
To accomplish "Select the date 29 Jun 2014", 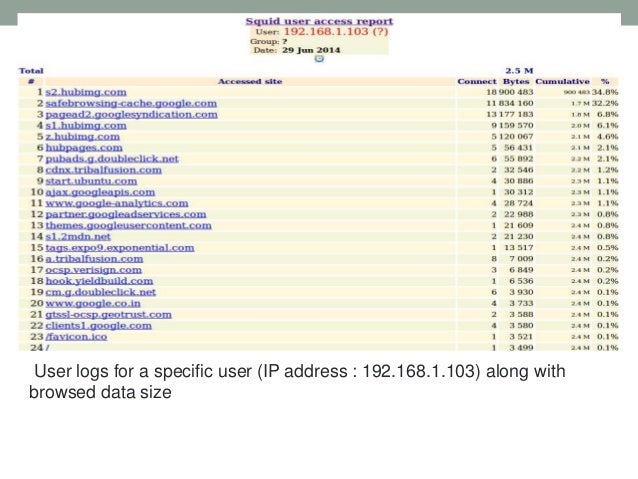I will pyautogui.click(x=311, y=50).
